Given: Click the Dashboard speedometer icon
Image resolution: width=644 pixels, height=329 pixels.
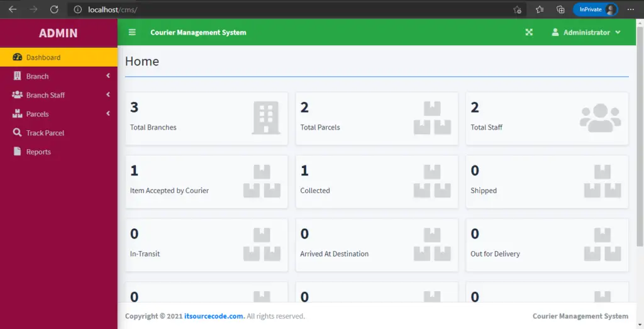Looking at the screenshot, I should [x=17, y=57].
